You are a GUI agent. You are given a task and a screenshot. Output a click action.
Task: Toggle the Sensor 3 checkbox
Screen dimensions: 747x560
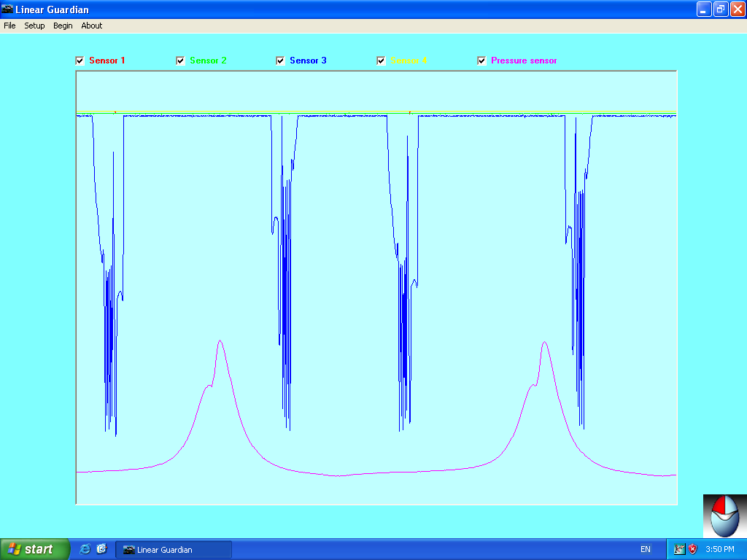280,61
